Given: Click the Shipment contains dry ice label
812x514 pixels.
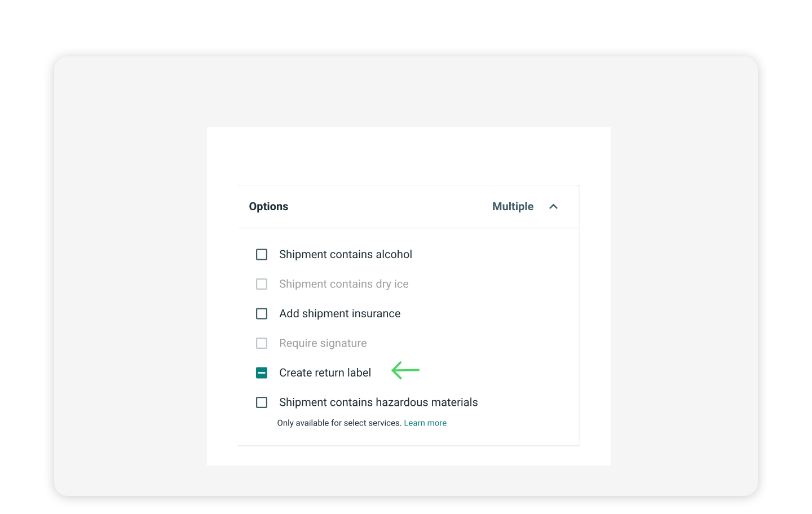Looking at the screenshot, I should (343, 284).
